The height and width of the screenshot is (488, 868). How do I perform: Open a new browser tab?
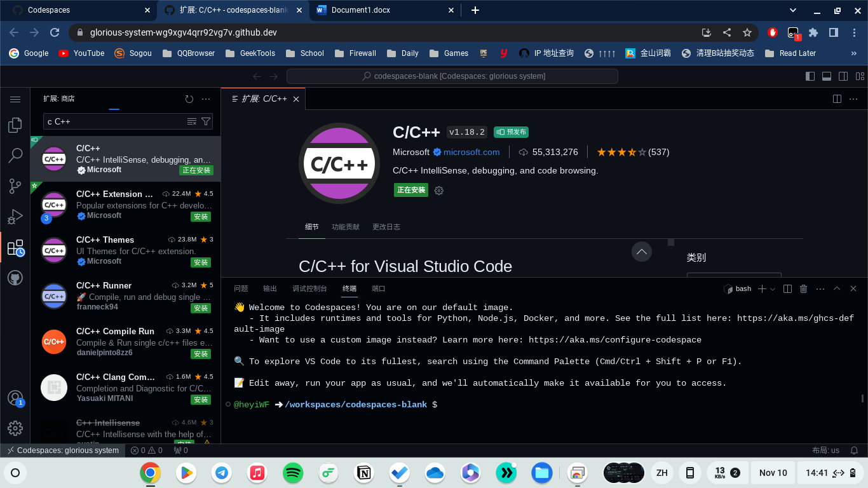tap(475, 10)
